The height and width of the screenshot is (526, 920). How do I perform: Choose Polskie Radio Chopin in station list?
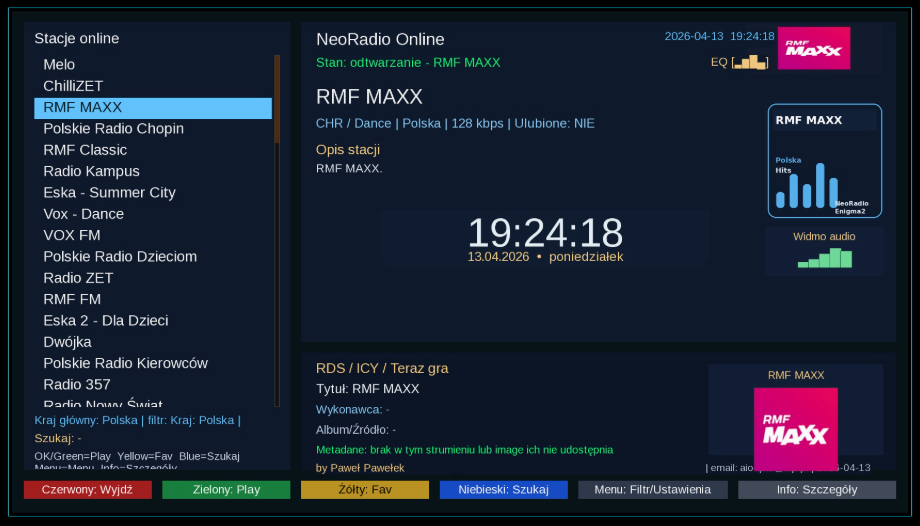[x=153, y=129]
